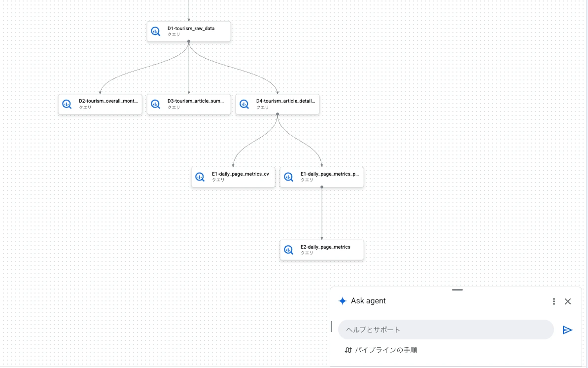Click the E1-daily_page_metrics_p query icon

288,177
